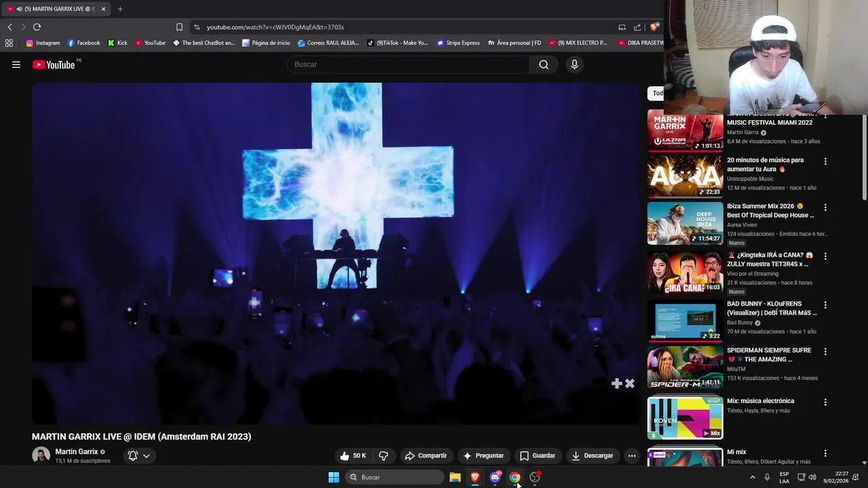Open the YouTube bookmark
The width and height of the screenshot is (868, 488).
[150, 43]
